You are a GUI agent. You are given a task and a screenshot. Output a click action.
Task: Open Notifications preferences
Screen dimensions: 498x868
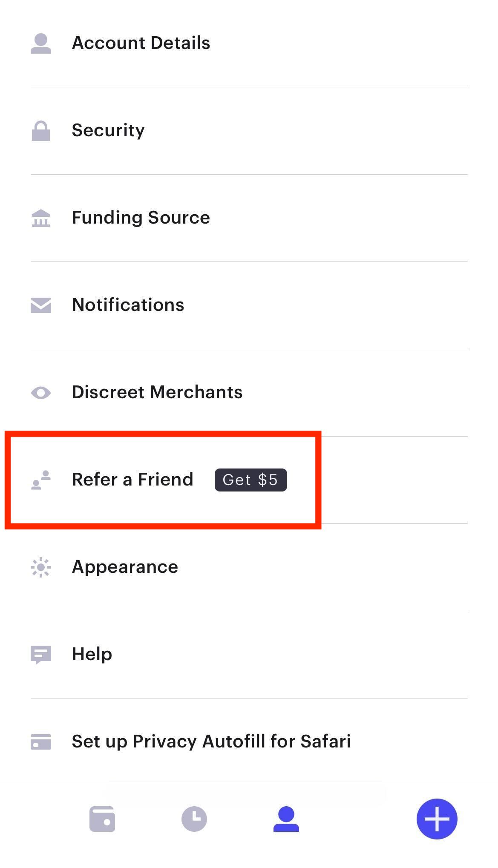pyautogui.click(x=128, y=305)
